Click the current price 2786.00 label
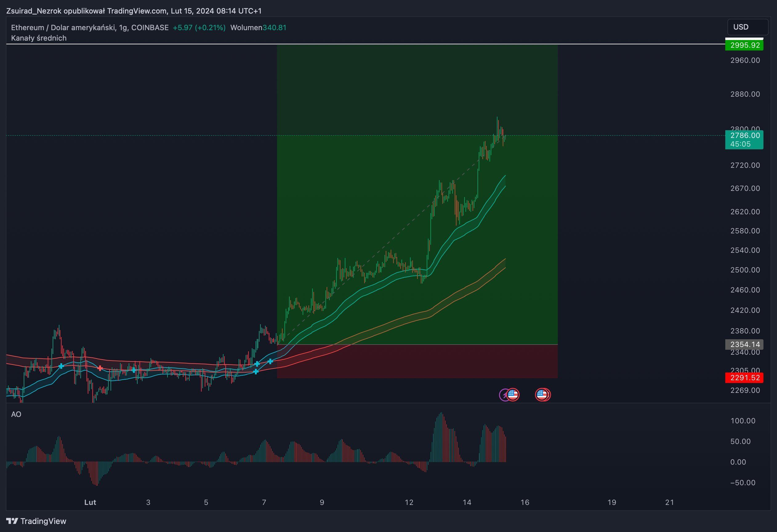Viewport: 777px width, 532px height. 744,135
